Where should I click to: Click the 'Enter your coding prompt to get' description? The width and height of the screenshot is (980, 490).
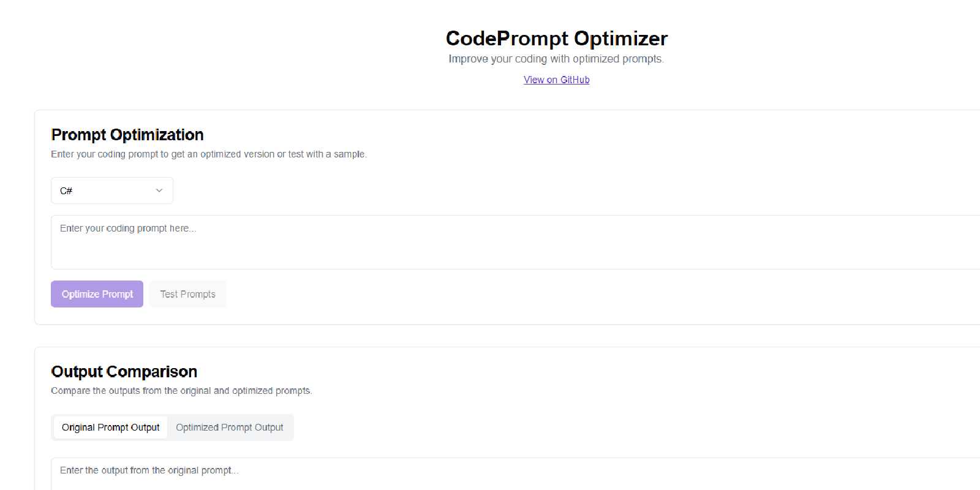click(208, 154)
